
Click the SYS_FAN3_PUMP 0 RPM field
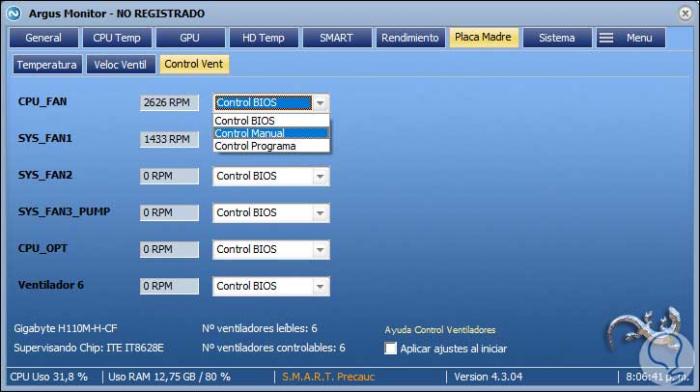(x=169, y=213)
